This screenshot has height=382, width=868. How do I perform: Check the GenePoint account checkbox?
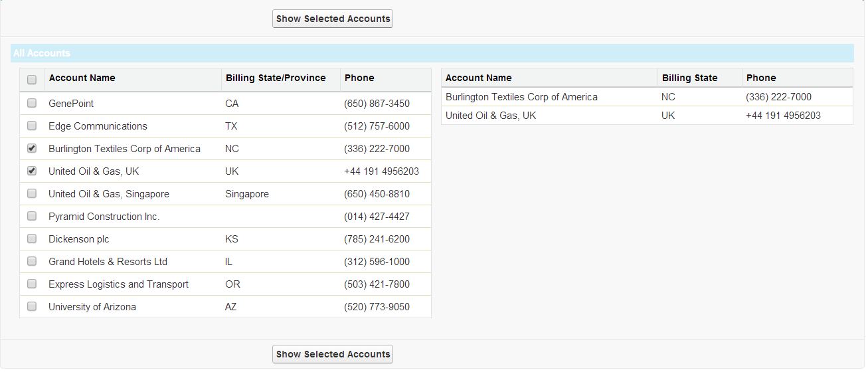pyautogui.click(x=32, y=103)
